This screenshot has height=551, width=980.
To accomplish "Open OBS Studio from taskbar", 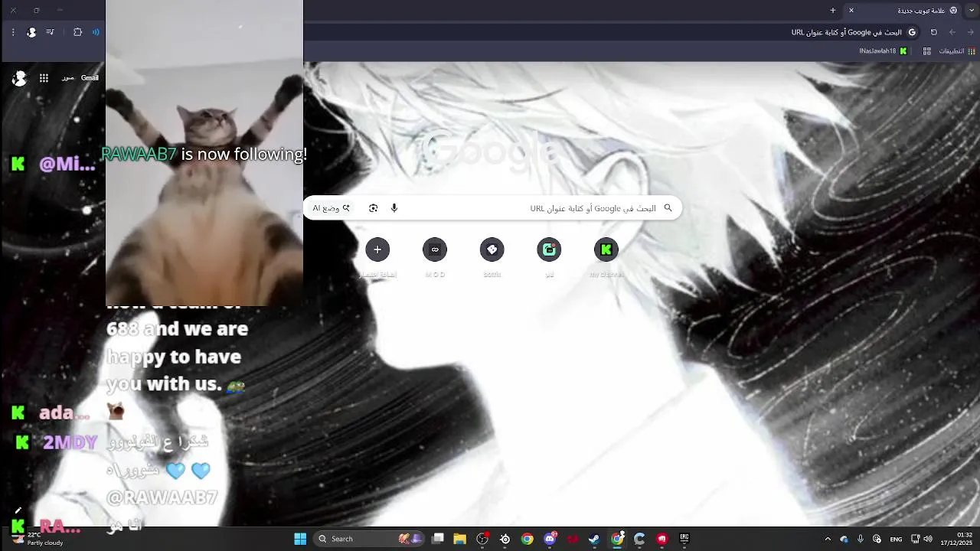I will pos(482,539).
